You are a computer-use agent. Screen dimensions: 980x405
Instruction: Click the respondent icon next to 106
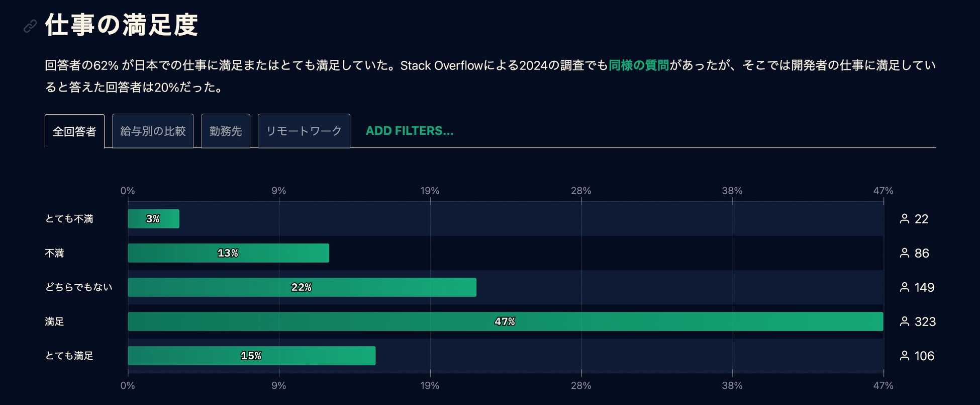[x=904, y=356]
